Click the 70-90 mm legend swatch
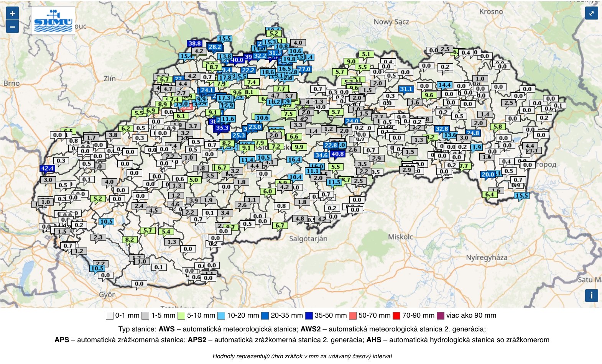This screenshot has width=602, height=364. point(396,316)
